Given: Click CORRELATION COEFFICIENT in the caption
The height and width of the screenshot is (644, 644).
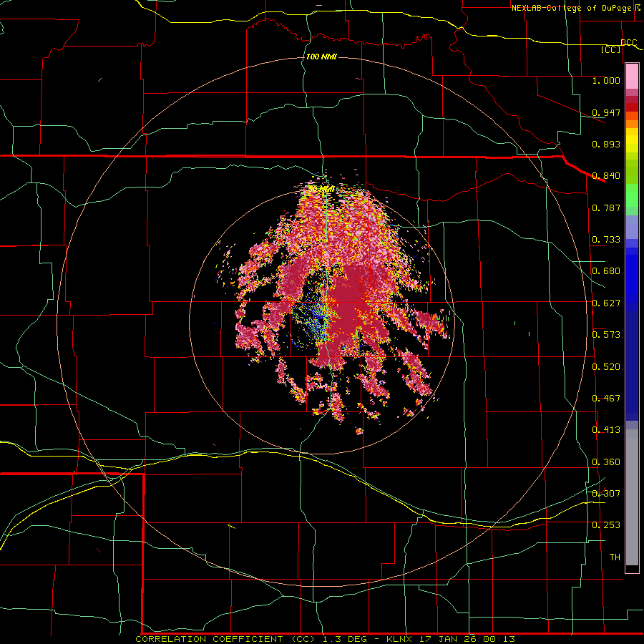Looking at the screenshot, I should (209, 639).
